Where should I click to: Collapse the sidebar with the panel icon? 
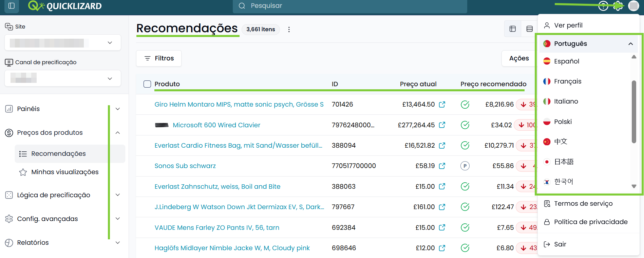(x=12, y=6)
